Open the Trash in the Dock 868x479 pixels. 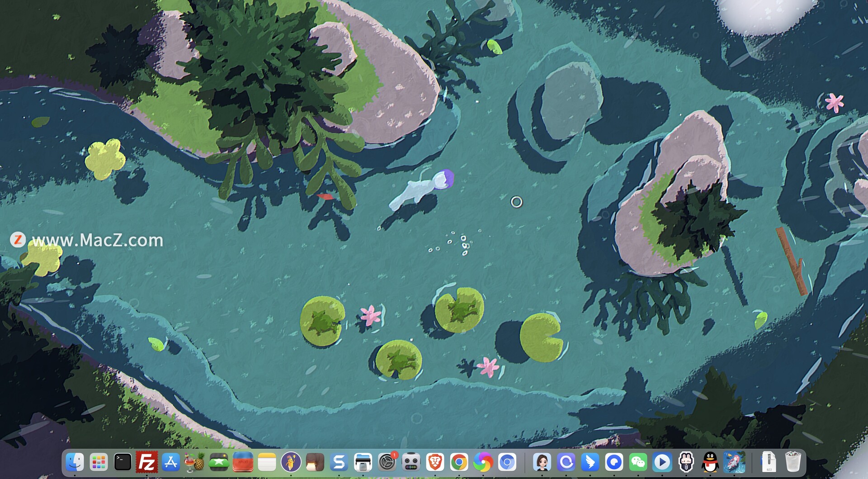tap(793, 462)
